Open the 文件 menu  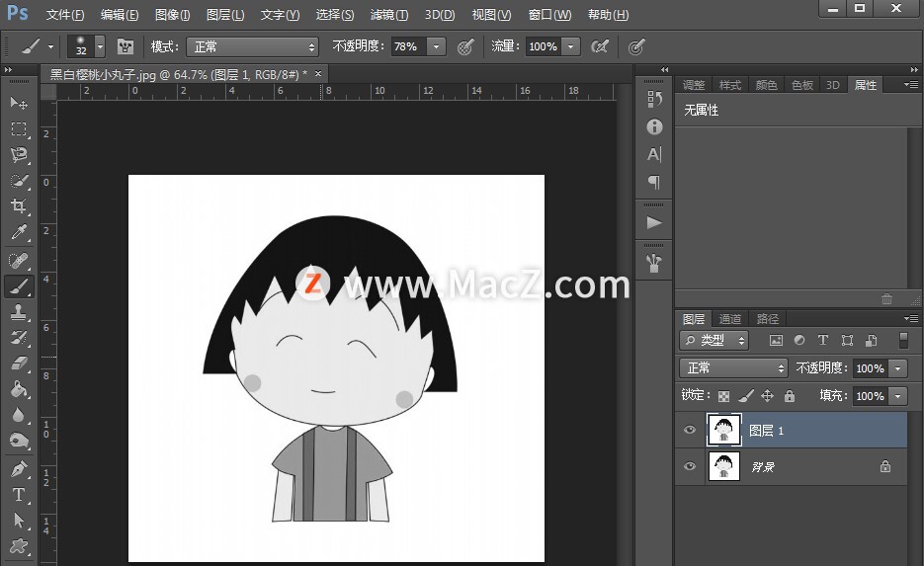point(65,15)
